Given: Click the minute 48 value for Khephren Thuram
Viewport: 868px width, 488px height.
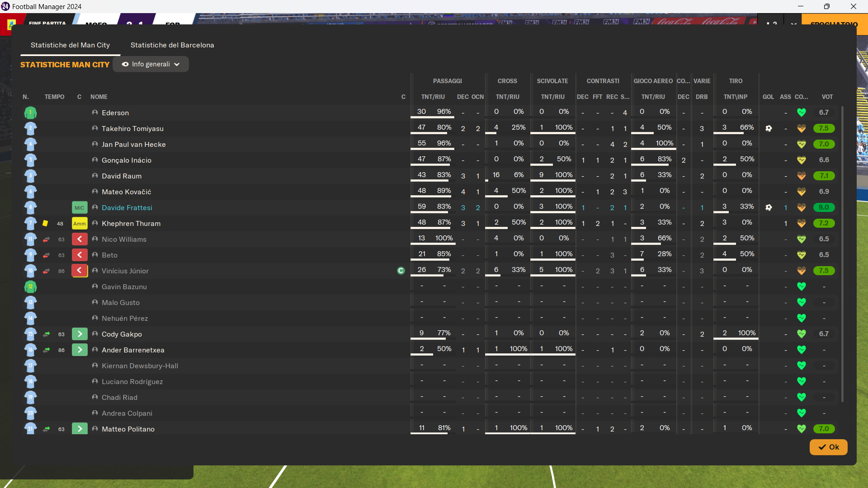Looking at the screenshot, I should [60, 224].
